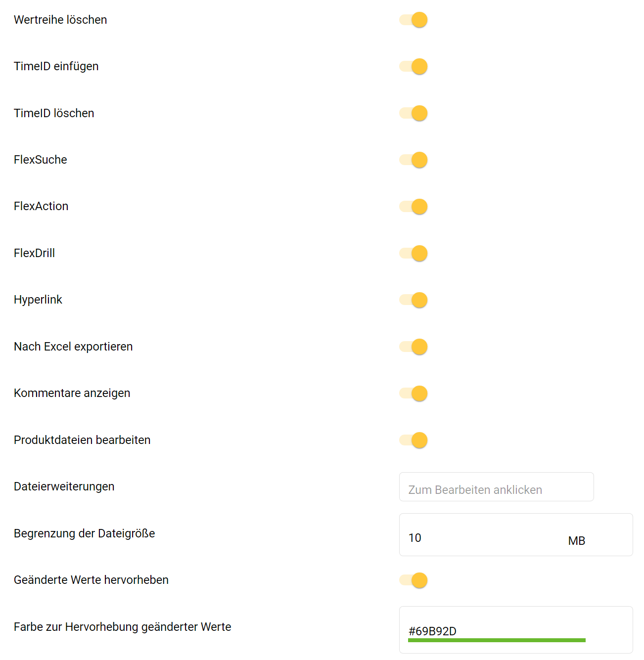Toggle the FlexAction setting
The height and width of the screenshot is (660, 644).
[x=414, y=207]
